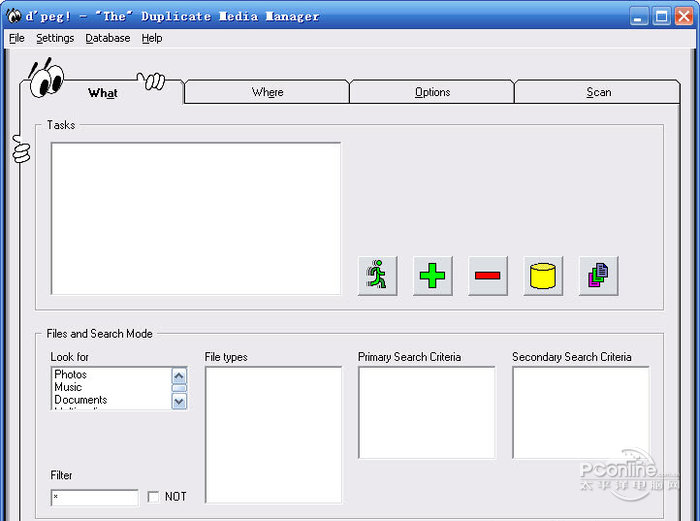Click the Look for list up arrow
Screen dimensions: 700x521
click(179, 375)
